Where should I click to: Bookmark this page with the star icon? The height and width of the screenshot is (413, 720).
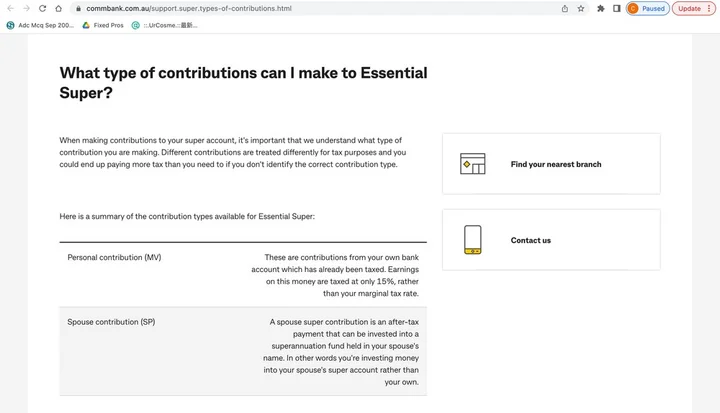click(x=581, y=8)
